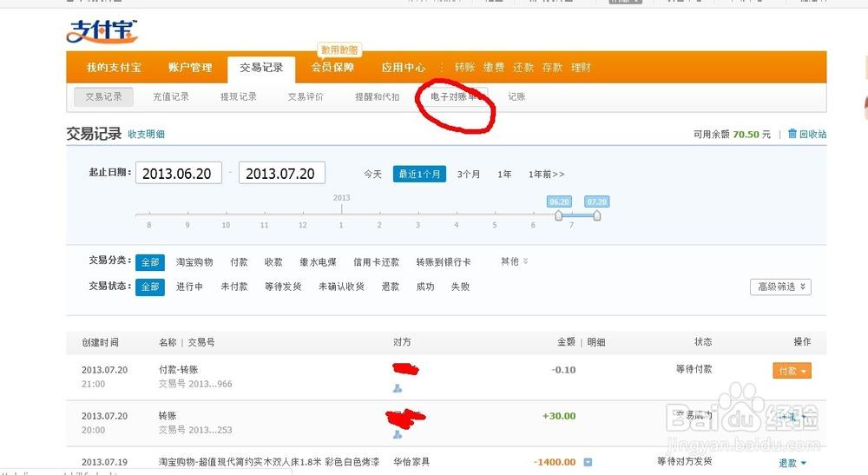Open 应用中心 tab
The height and width of the screenshot is (475, 868).
click(404, 68)
